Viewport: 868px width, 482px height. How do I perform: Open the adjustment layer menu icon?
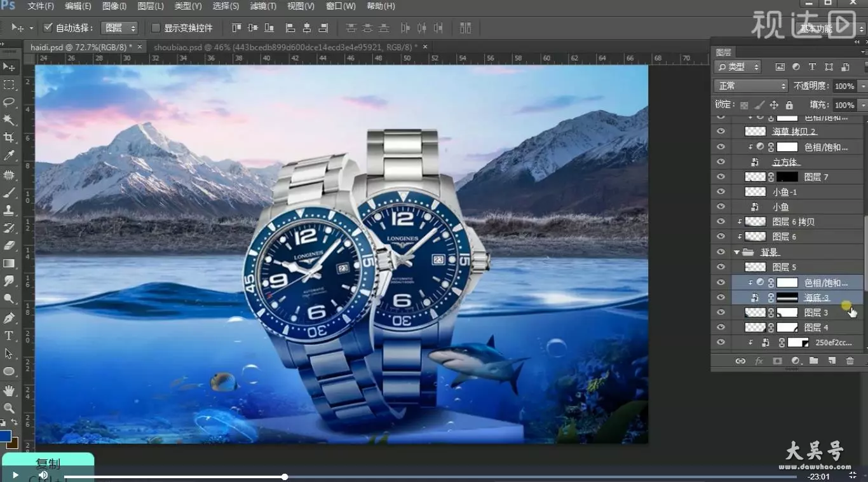point(796,361)
